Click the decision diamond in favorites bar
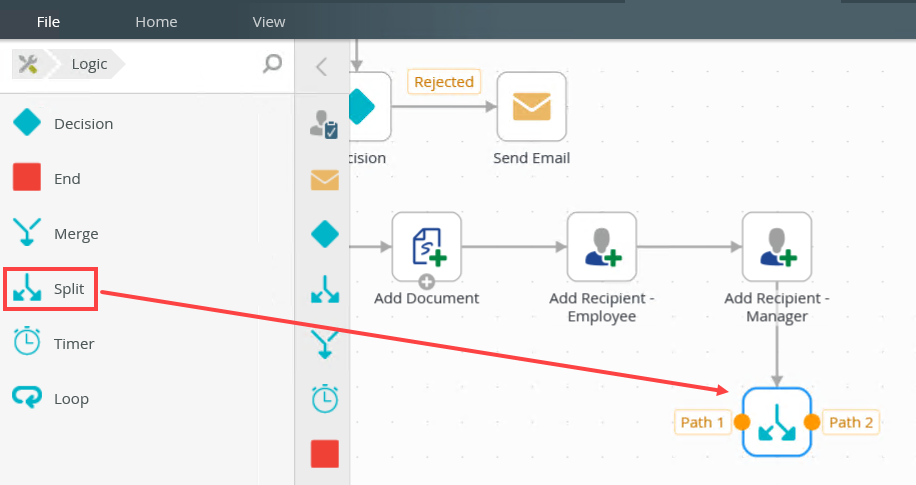The height and width of the screenshot is (485, 916). [x=325, y=234]
